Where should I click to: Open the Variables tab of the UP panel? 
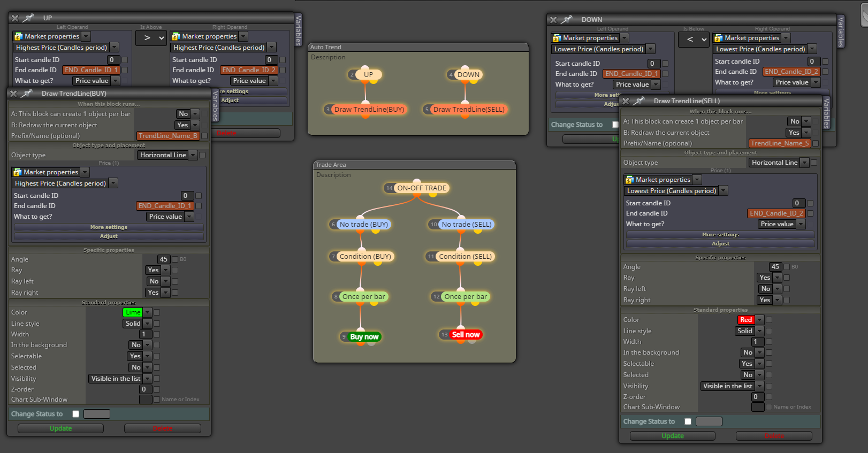pos(299,30)
